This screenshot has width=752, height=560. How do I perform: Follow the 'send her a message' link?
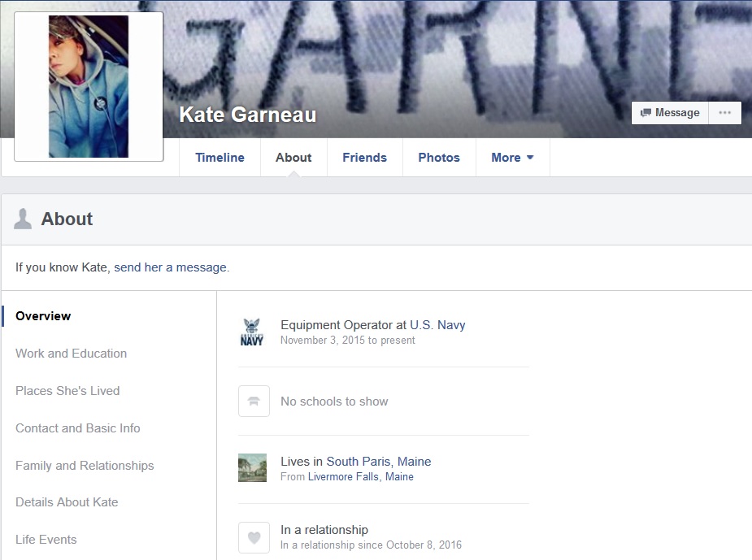pyautogui.click(x=170, y=267)
